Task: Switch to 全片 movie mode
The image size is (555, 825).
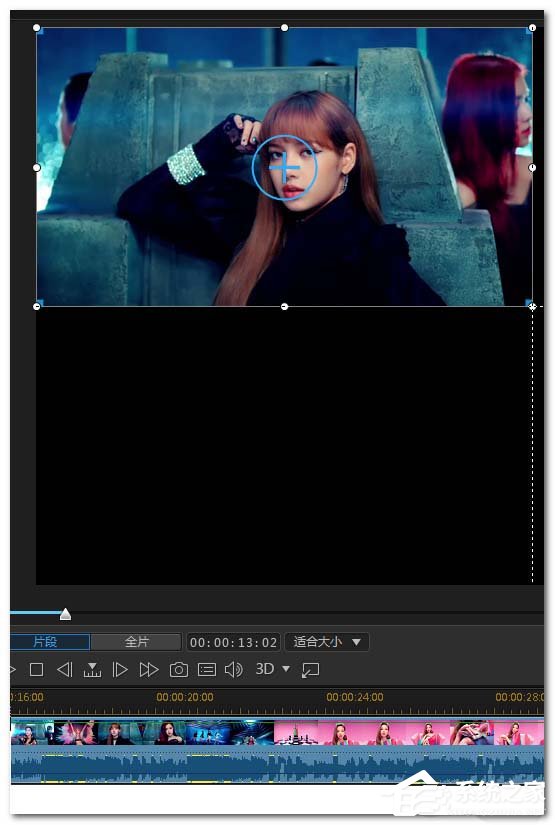Action: [136, 642]
